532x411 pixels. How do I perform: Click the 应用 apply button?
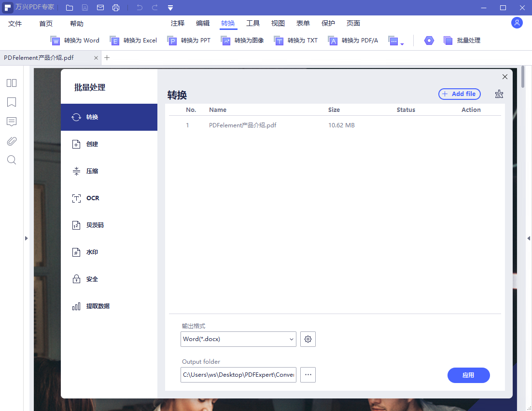click(x=468, y=375)
